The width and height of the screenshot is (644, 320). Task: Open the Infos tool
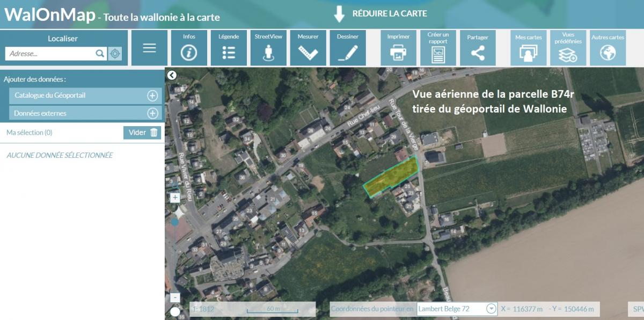click(189, 48)
